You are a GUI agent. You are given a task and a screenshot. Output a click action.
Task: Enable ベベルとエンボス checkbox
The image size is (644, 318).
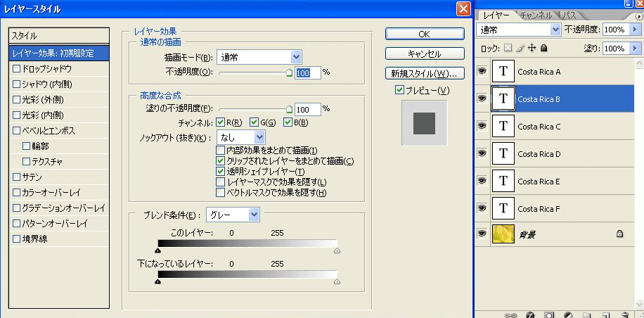(x=16, y=131)
